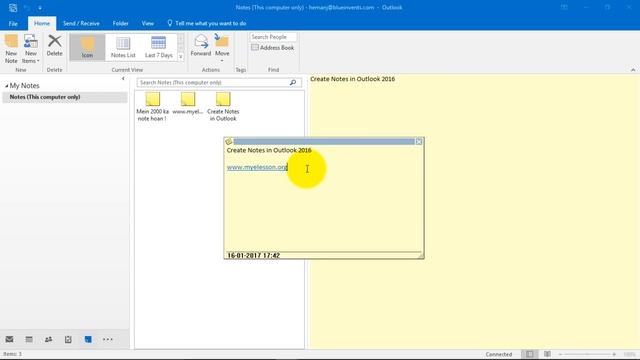Go to Mail in navigation bar
Viewport: 640px width, 360px height.
tap(9, 339)
